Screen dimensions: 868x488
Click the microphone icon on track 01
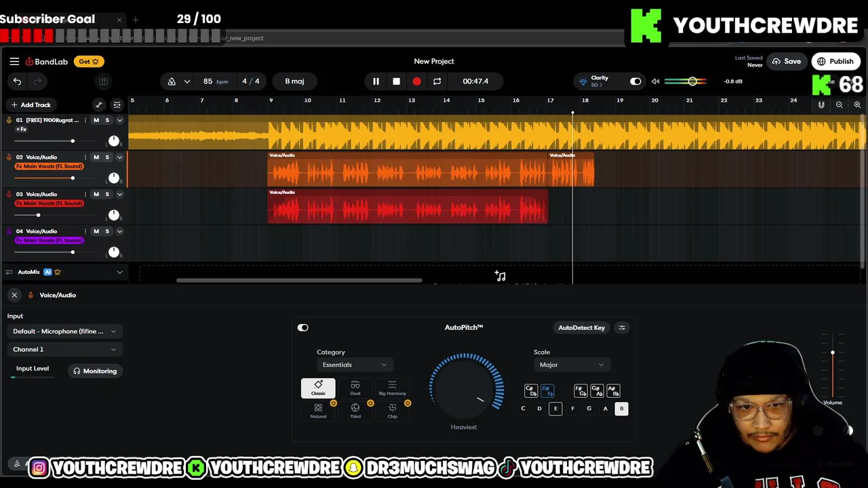pyautogui.click(x=9, y=120)
